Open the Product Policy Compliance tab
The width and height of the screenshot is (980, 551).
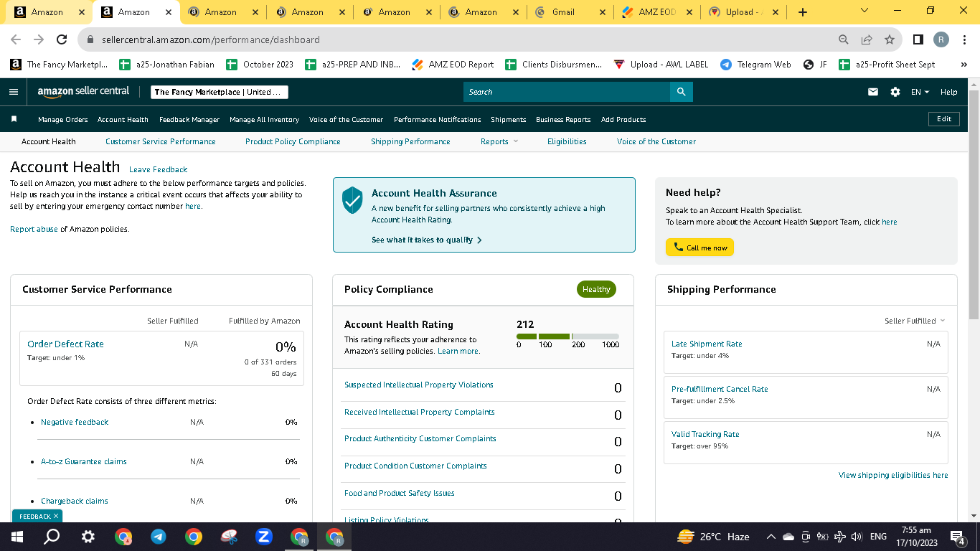(x=293, y=141)
